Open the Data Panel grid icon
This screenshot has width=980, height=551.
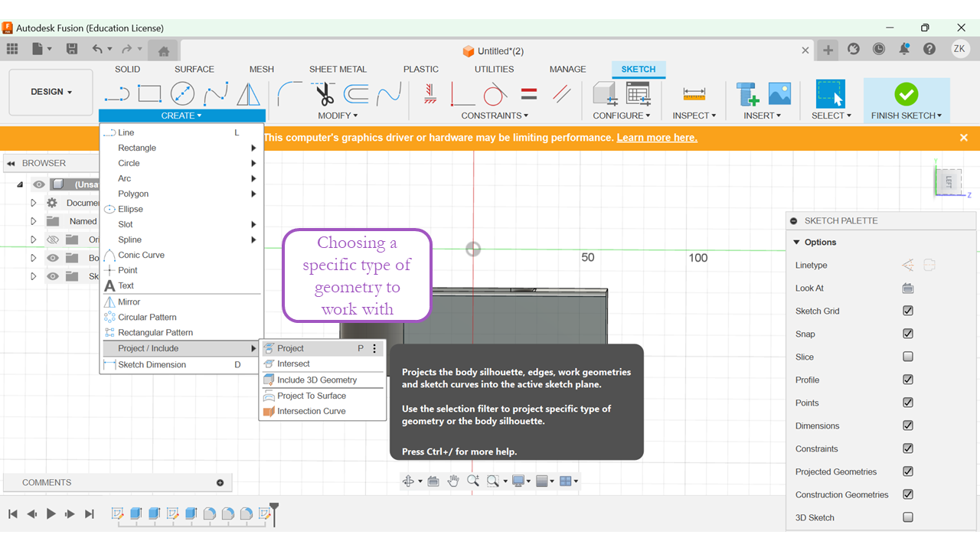(12, 49)
